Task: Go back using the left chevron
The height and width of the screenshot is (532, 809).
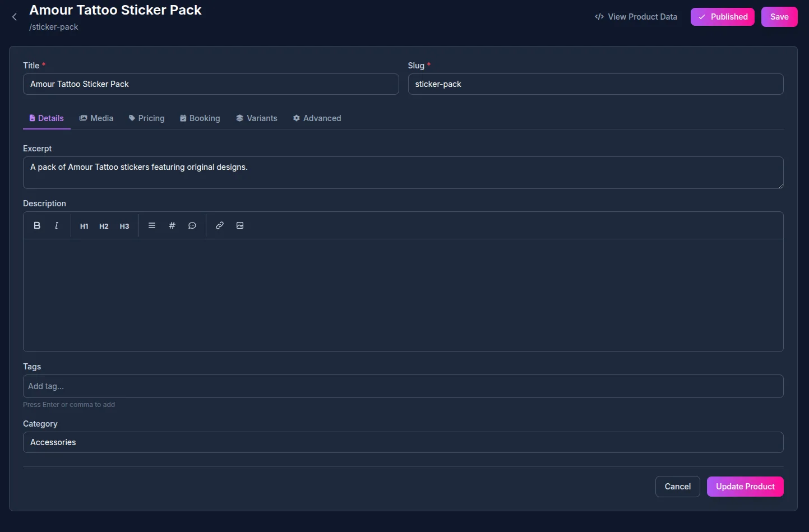Action: click(x=15, y=17)
